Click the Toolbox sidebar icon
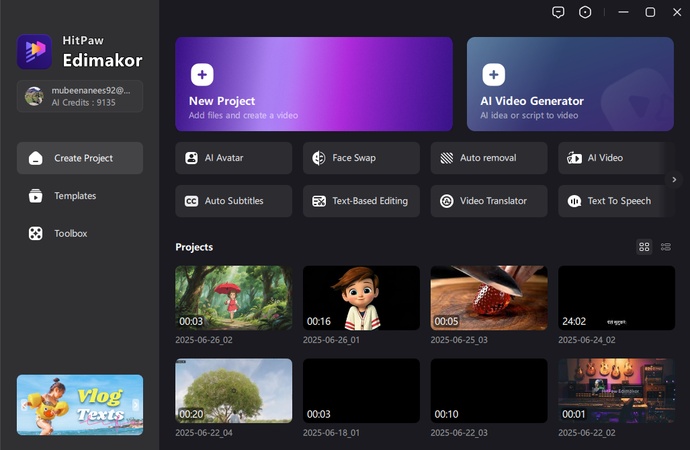690x450 pixels. click(x=36, y=234)
